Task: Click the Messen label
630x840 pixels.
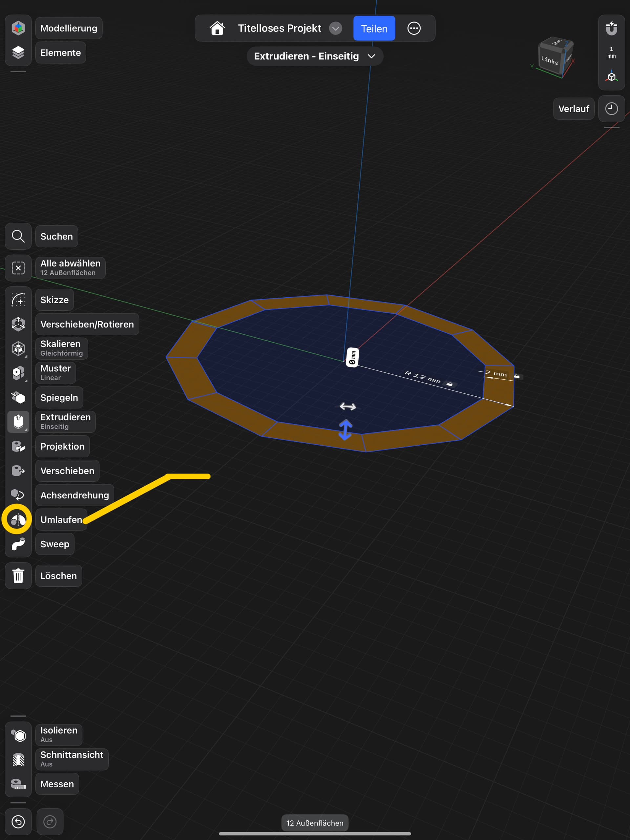Action: point(57,784)
